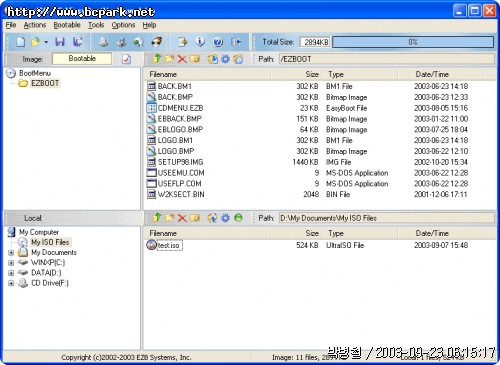Open the Options menu
The height and width of the screenshot is (365, 500).
click(123, 25)
